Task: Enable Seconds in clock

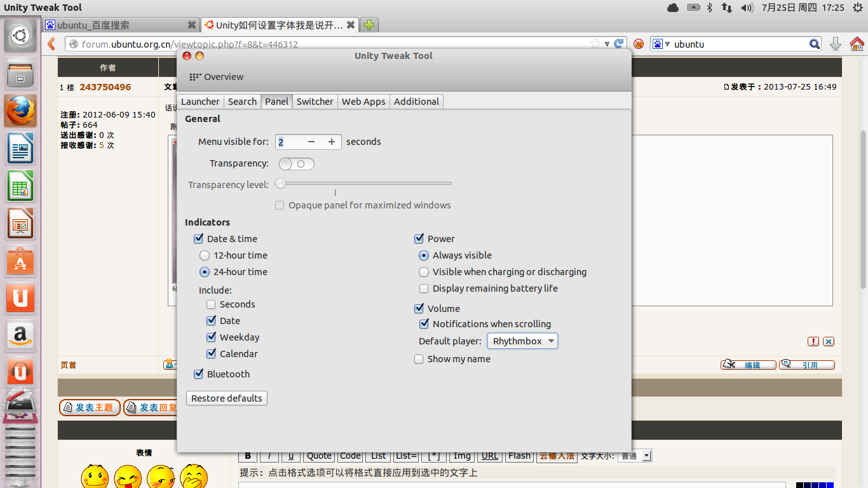Action: pos(211,304)
